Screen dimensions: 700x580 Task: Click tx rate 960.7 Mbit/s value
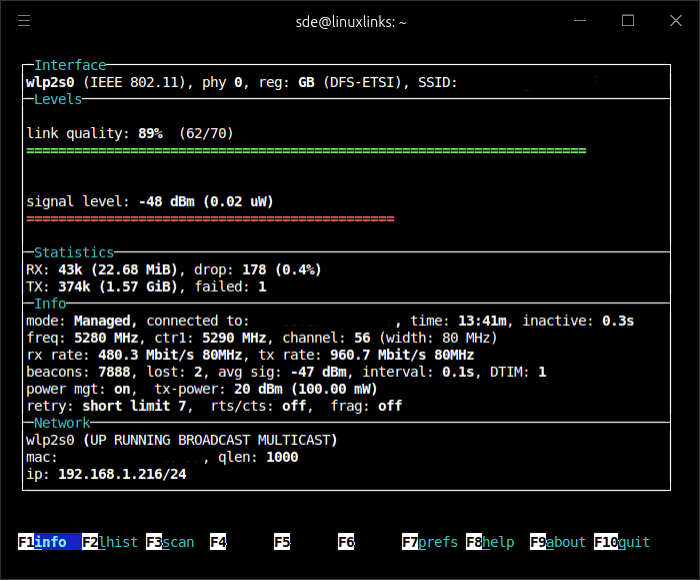(x=402, y=355)
